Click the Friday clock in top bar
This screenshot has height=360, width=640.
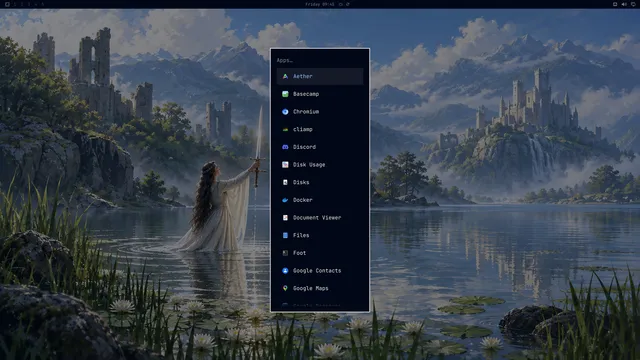(x=320, y=4)
